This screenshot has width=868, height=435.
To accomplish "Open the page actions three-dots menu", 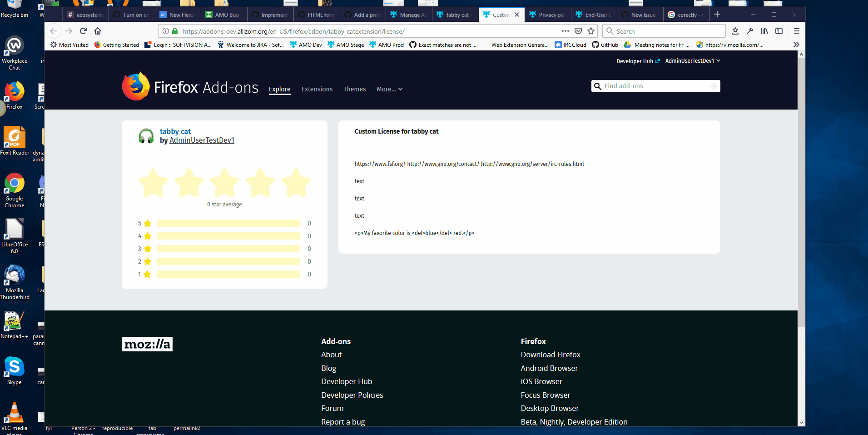I will (x=565, y=31).
